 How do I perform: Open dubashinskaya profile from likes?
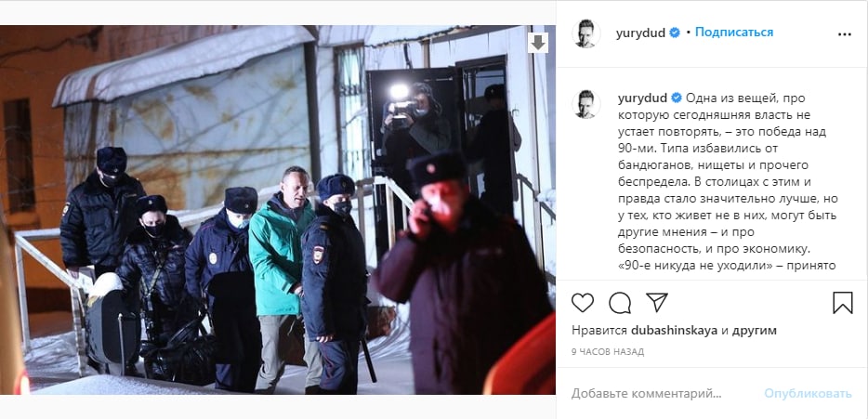pos(675,331)
